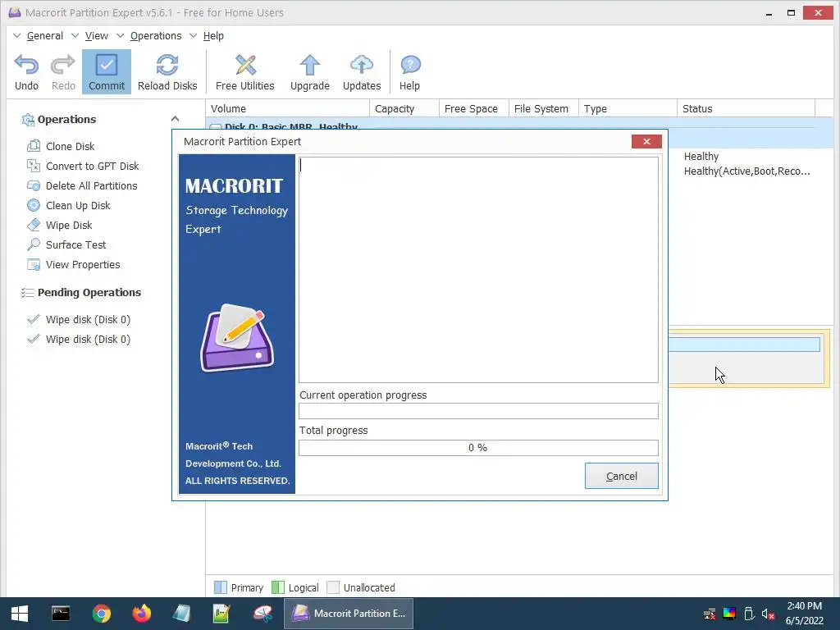Image resolution: width=840 pixels, height=630 pixels.
Task: Open Command Prompt from the taskbar
Action: (x=61, y=614)
